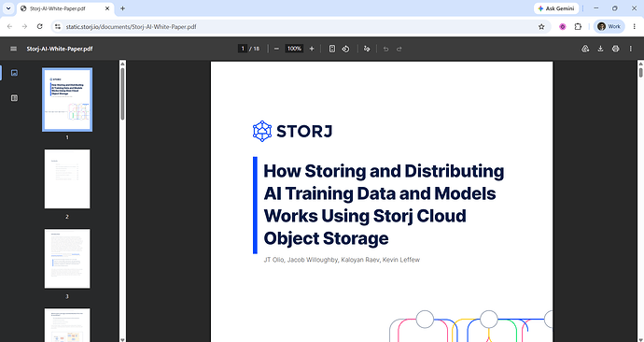The width and height of the screenshot is (644, 342).
Task: Bookmark this page with star icon
Action: pos(541,26)
